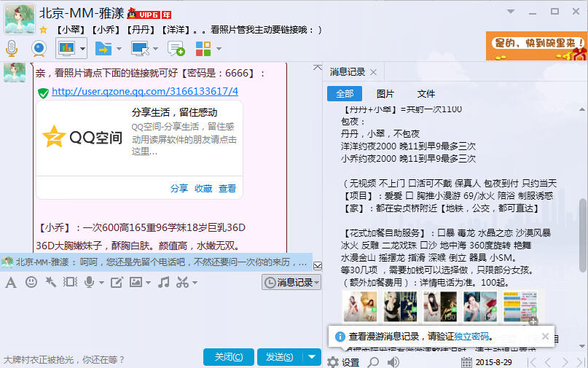
Task: Click scroll-up arrow in history panel
Action: pos(582,109)
